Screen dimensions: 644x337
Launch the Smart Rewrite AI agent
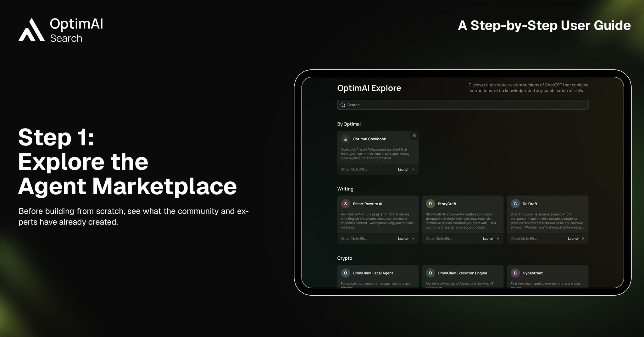click(x=406, y=239)
